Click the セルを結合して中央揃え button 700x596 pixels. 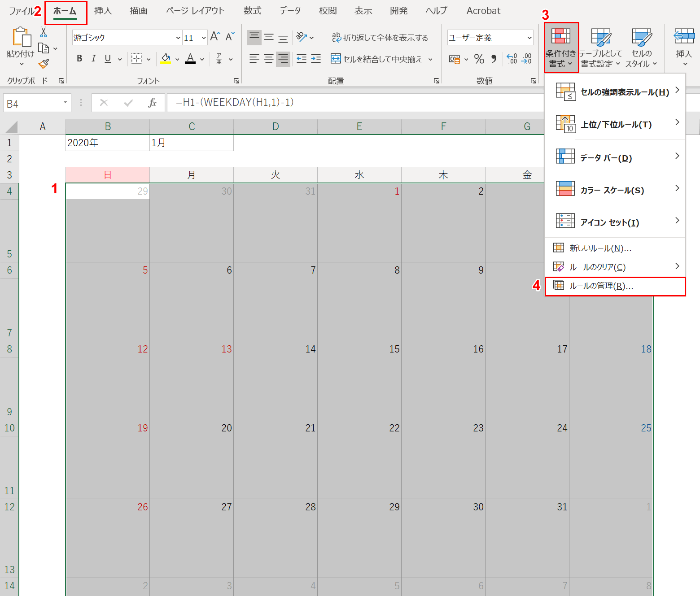377,59
